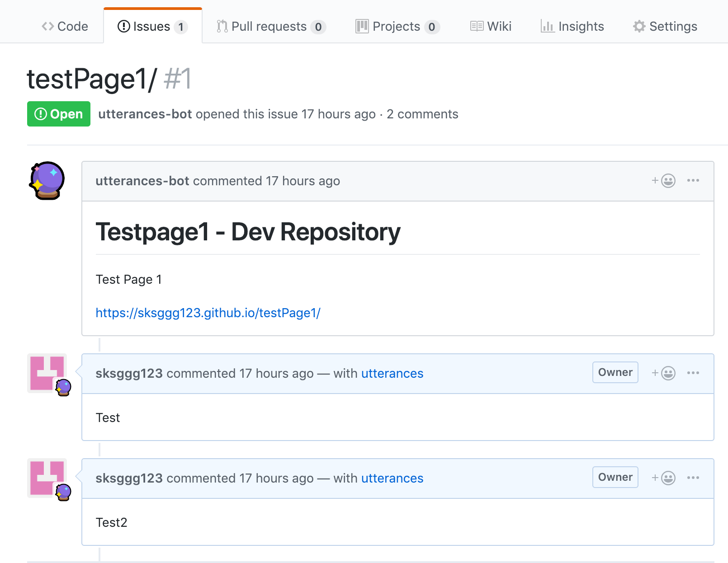
Task: Click the Issues count badge
Action: tap(181, 27)
